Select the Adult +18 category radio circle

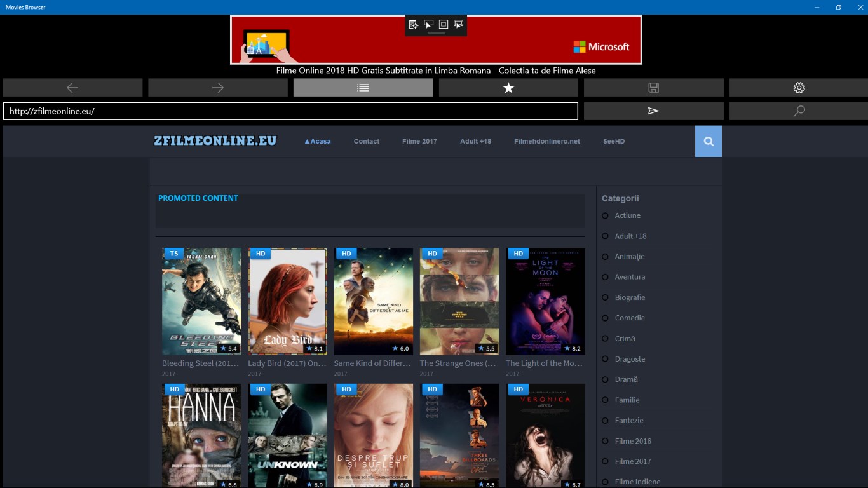pos(605,236)
